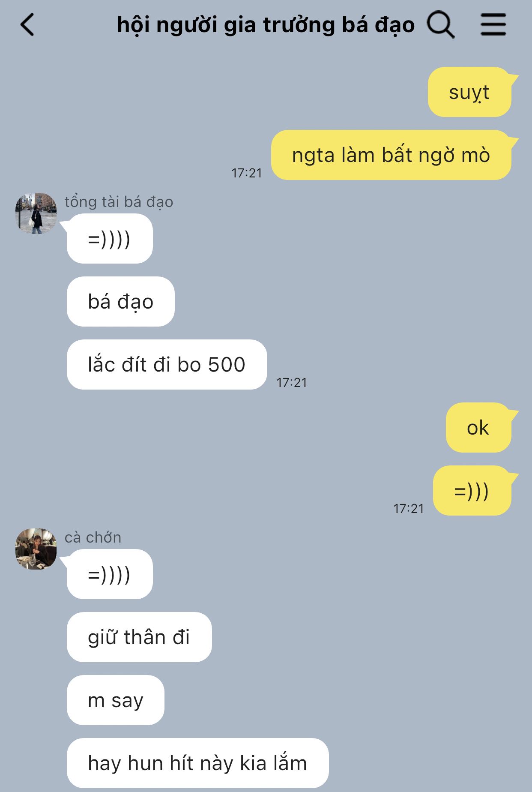This screenshot has width=532, height=792.
Task: Tap the "bá đạo" white message bubble
Action: (x=121, y=301)
